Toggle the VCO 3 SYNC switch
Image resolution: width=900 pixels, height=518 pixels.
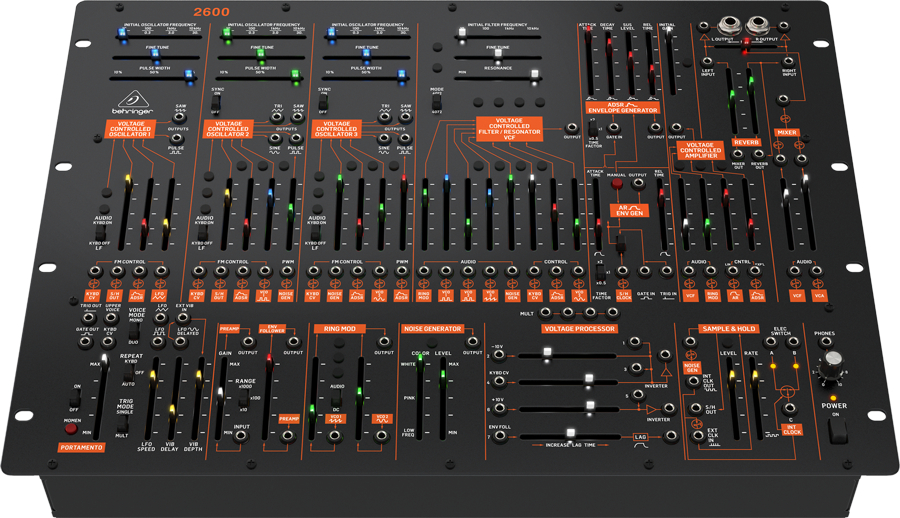coord(323,103)
